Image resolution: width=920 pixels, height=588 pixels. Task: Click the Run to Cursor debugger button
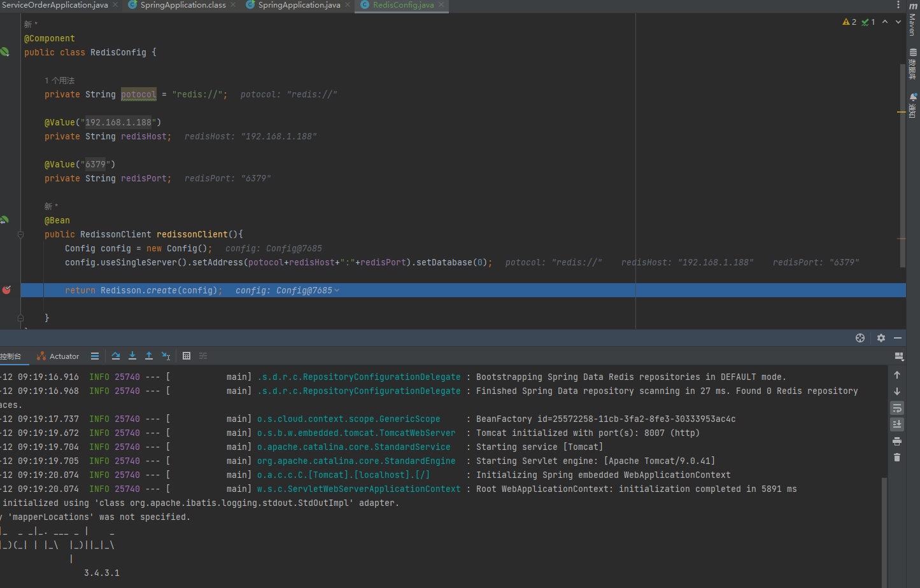click(166, 356)
